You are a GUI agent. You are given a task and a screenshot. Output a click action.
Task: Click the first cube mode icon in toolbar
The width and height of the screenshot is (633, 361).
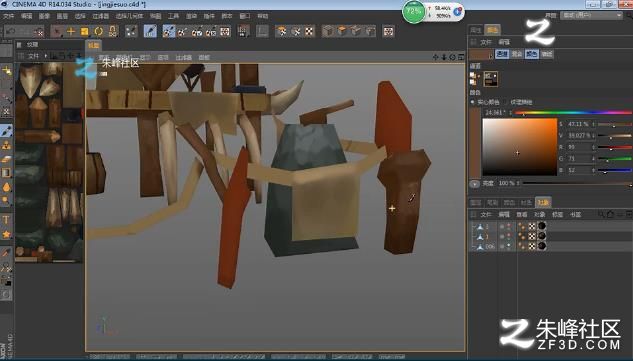(x=328, y=31)
